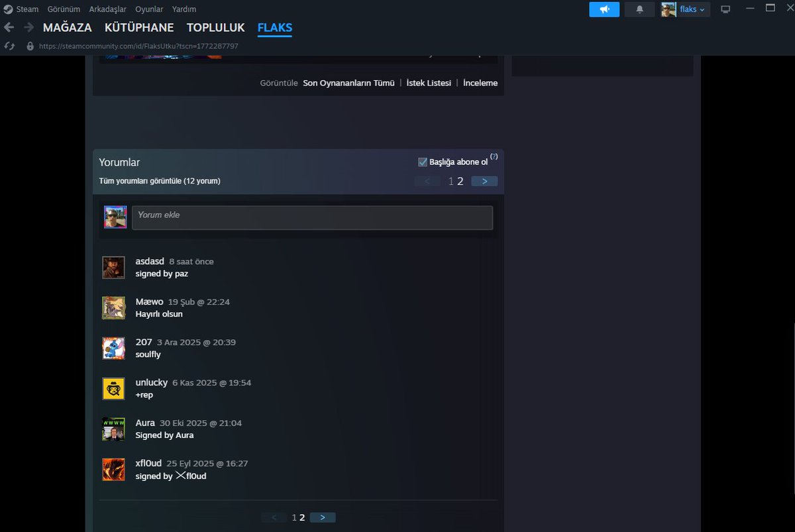The height and width of the screenshot is (532, 795).
Task: Click the comment text '+rep'
Action: click(x=144, y=395)
